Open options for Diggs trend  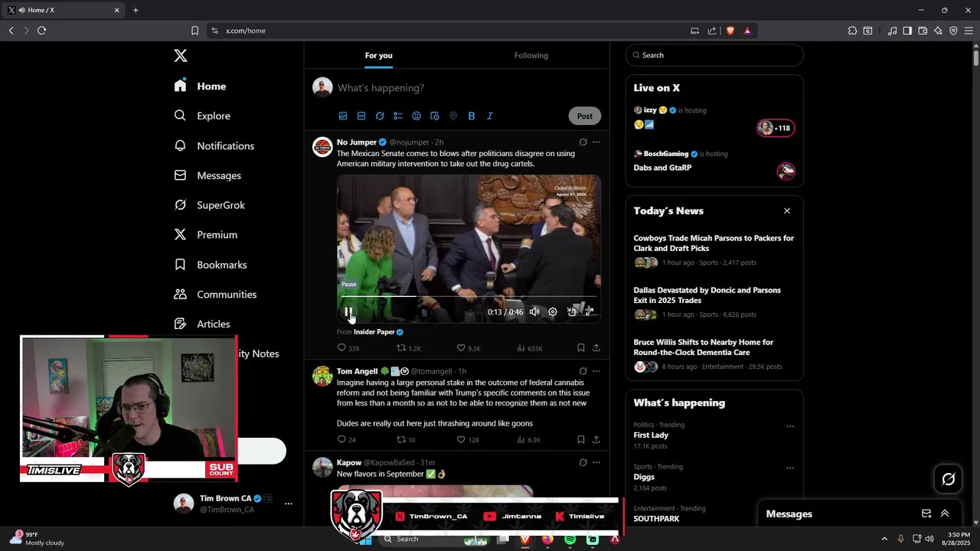pos(790,468)
